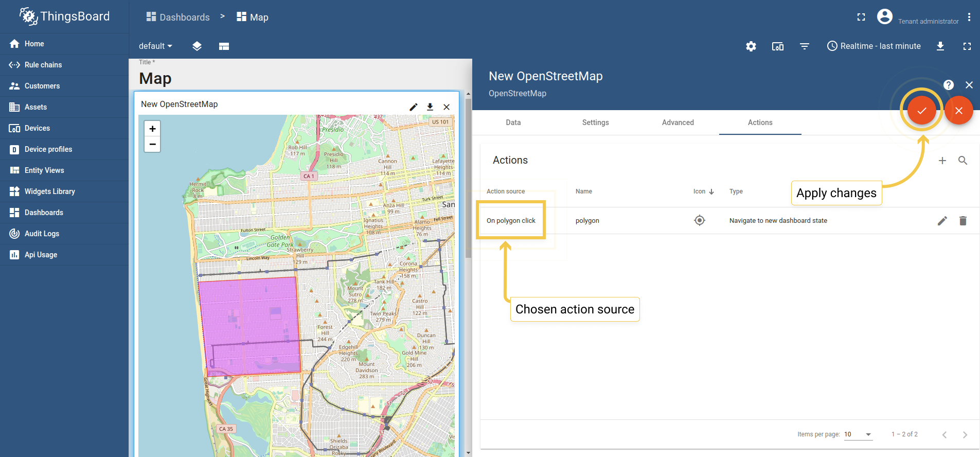Click the polygon name cell
980x457 pixels.
[x=587, y=220]
